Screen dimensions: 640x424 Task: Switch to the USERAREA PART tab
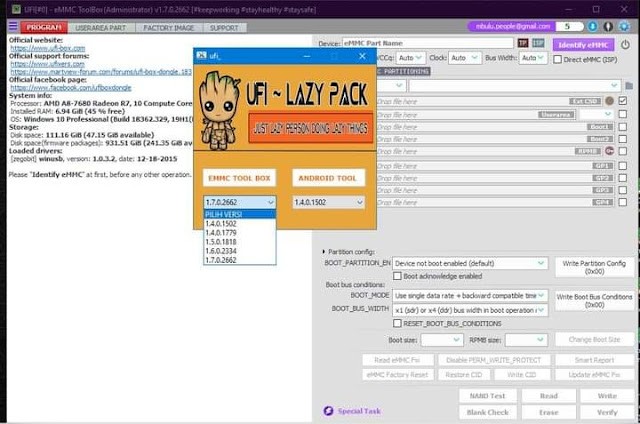coord(100,28)
